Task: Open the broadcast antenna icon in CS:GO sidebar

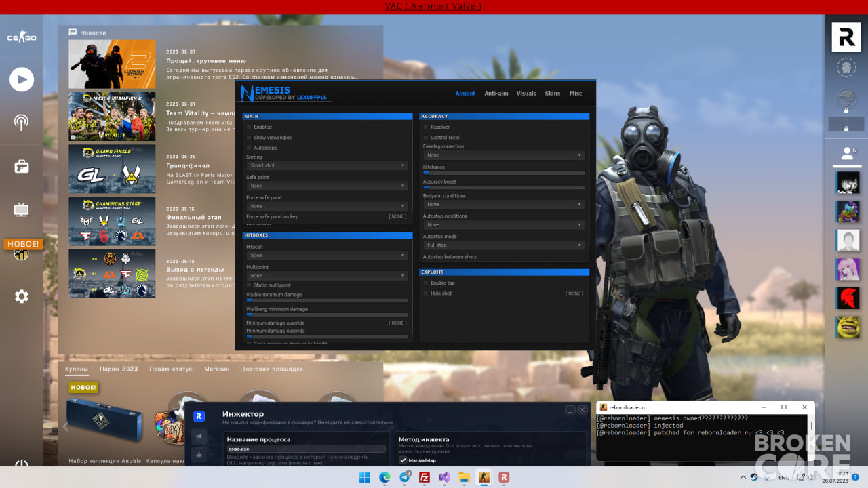Action: (22, 123)
